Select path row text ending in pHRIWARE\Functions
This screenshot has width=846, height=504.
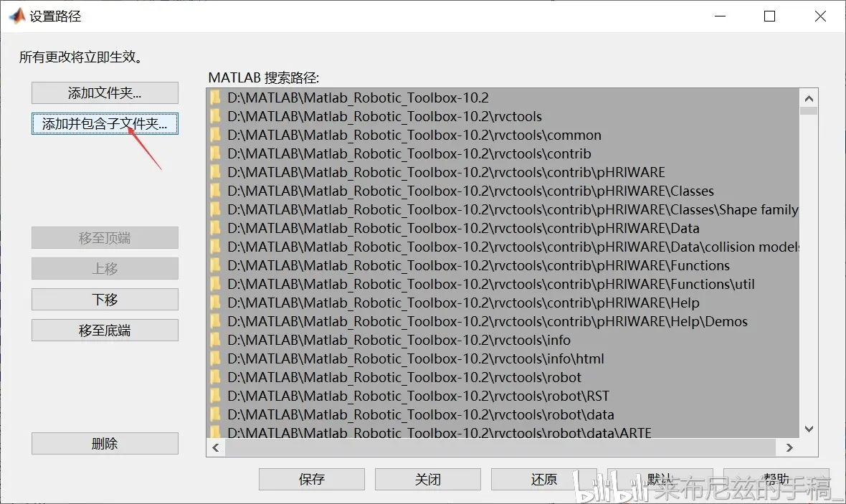coord(479,265)
